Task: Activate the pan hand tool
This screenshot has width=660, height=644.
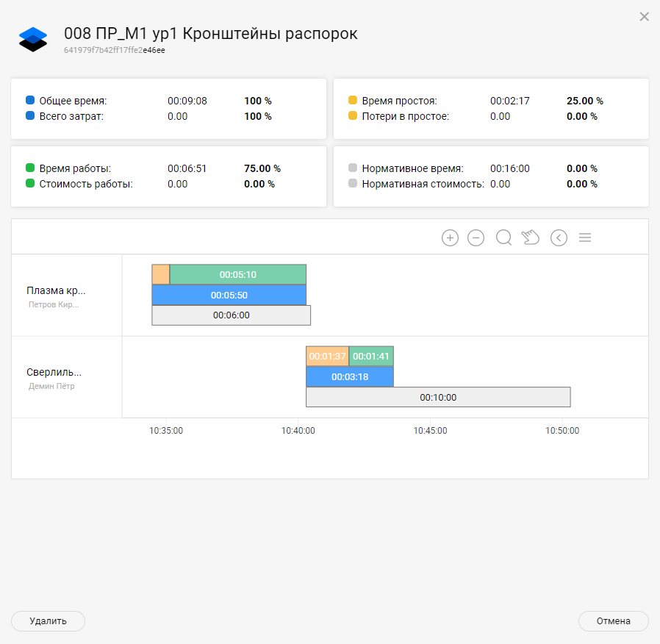Action: (x=531, y=237)
